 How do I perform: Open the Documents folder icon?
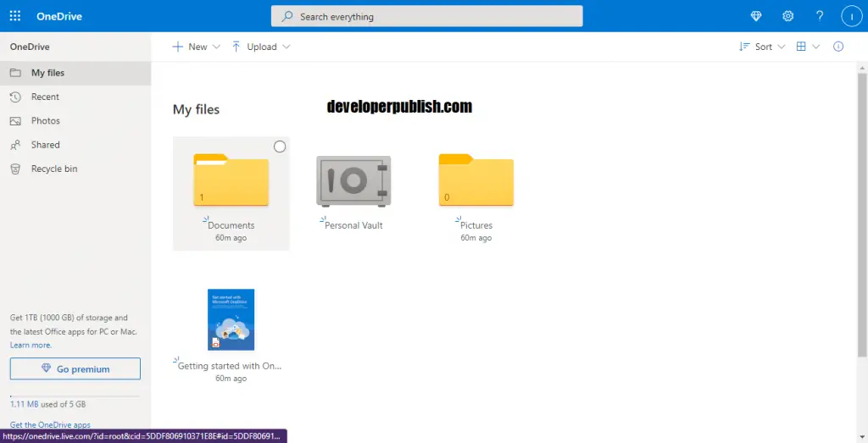point(231,180)
